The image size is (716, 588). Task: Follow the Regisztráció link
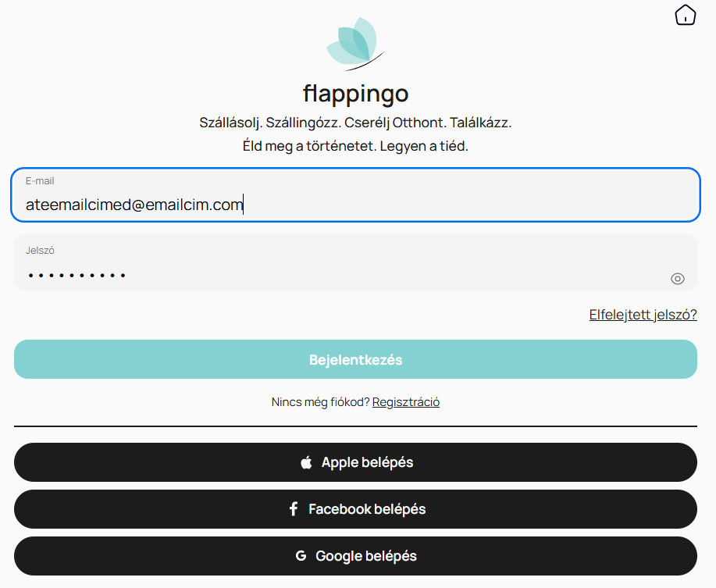pos(406,402)
